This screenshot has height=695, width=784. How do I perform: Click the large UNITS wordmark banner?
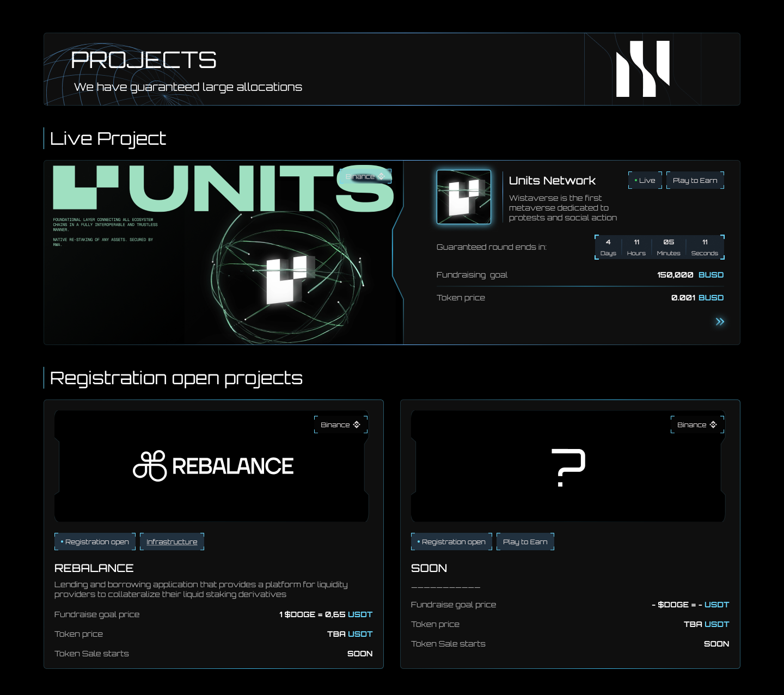tap(223, 188)
